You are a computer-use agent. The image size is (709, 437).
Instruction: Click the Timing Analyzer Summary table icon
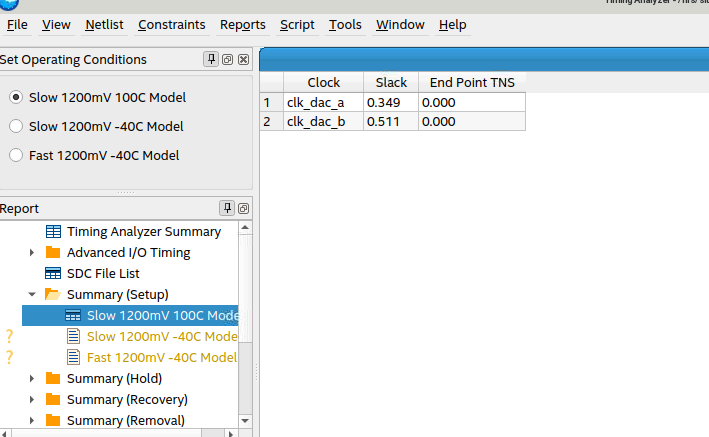tap(53, 232)
